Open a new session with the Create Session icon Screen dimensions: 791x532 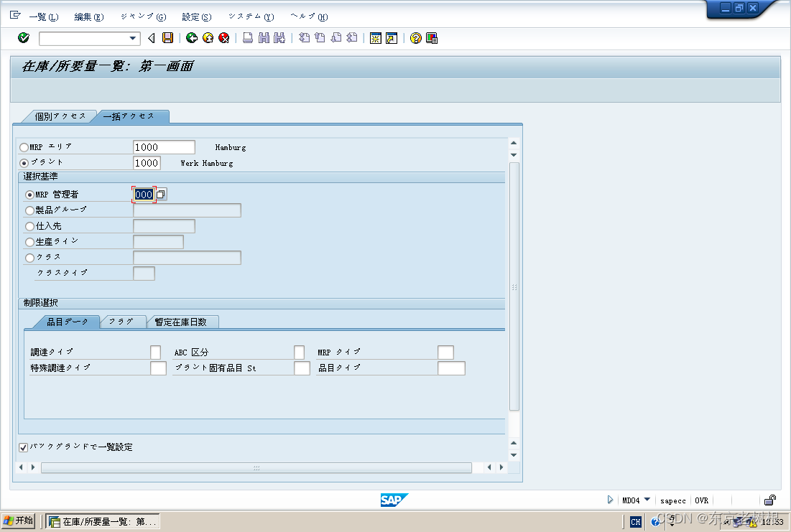(x=376, y=38)
